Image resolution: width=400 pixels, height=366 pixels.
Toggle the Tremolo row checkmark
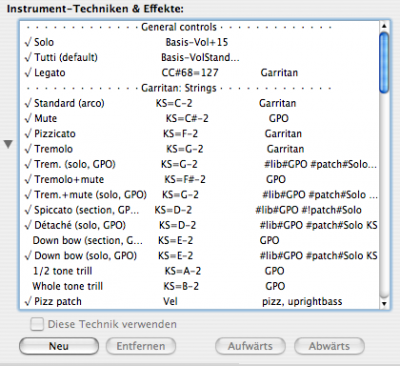(x=28, y=149)
